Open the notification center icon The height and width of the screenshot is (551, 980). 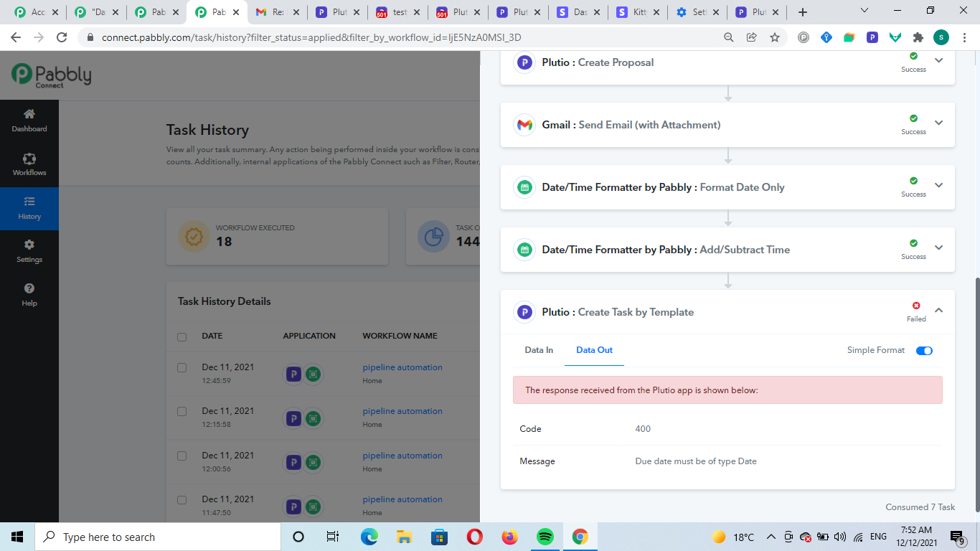[x=958, y=537]
